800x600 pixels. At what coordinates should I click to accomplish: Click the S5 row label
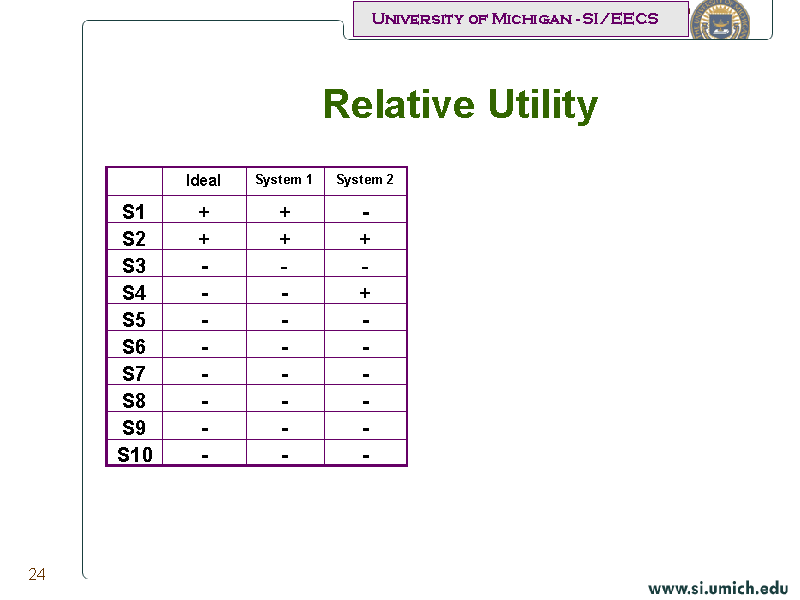point(134,320)
